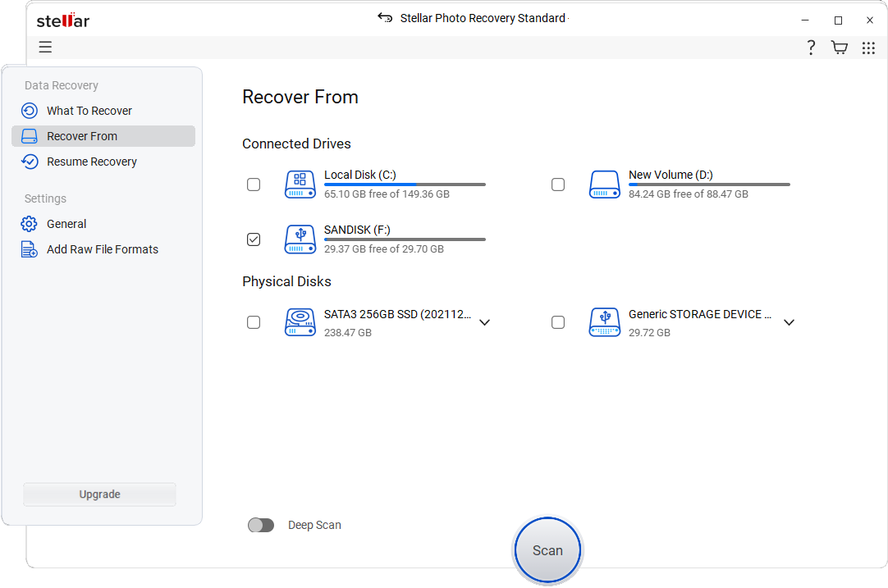Click the Upgrade button

point(98,495)
